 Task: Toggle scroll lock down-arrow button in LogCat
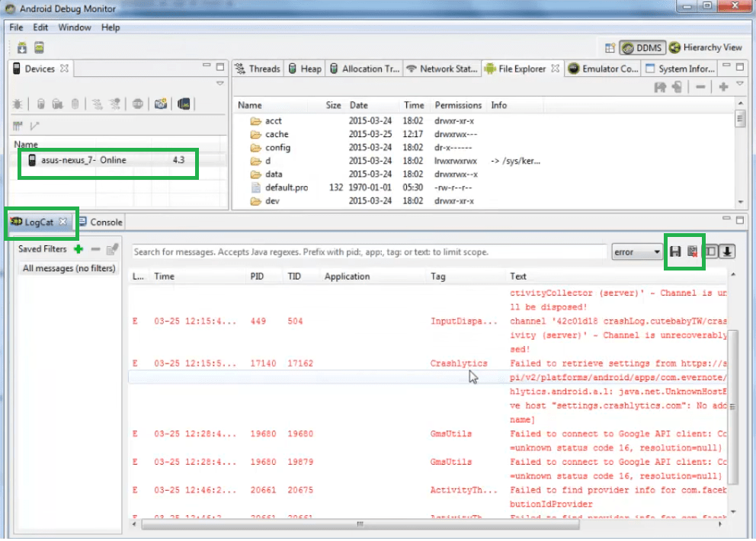point(728,251)
